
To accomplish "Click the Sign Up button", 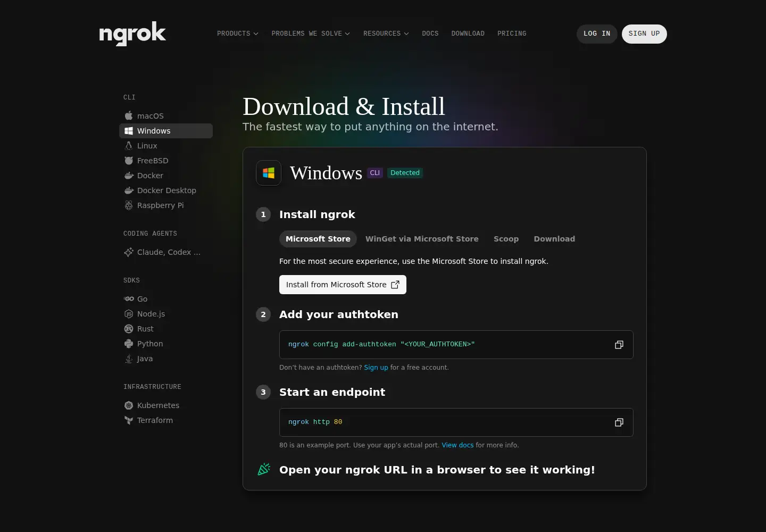I will pos(644,34).
